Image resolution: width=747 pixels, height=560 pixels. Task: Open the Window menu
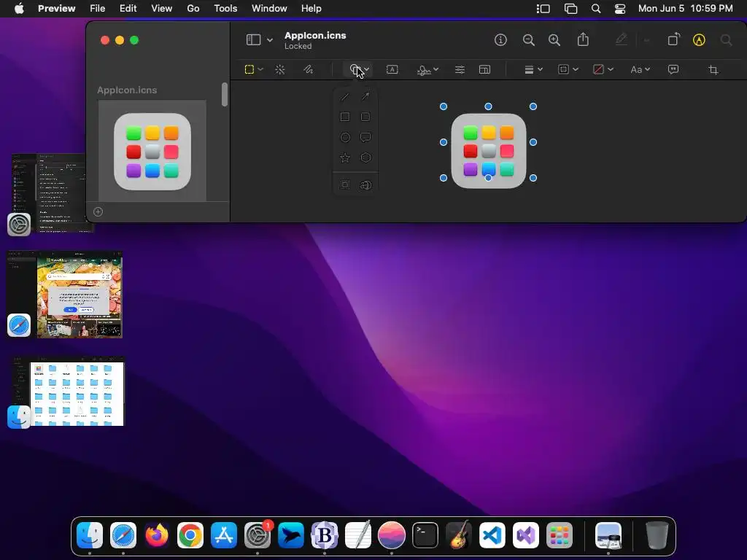(269, 9)
